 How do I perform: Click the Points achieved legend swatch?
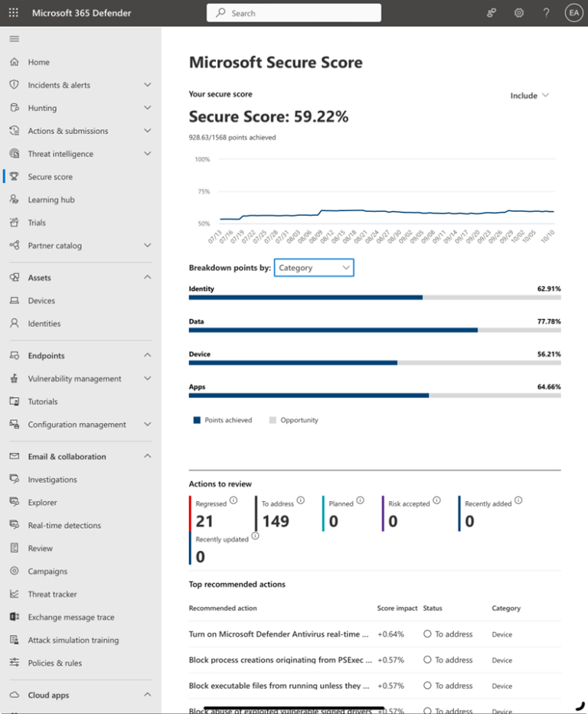click(x=197, y=420)
